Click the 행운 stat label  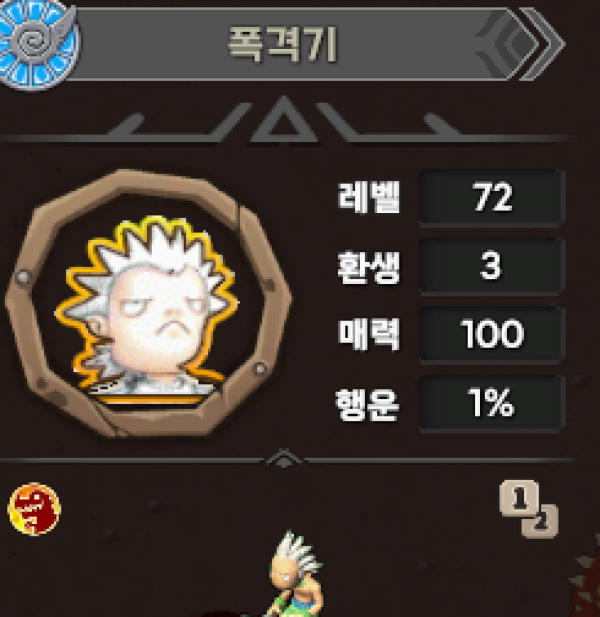coord(367,404)
